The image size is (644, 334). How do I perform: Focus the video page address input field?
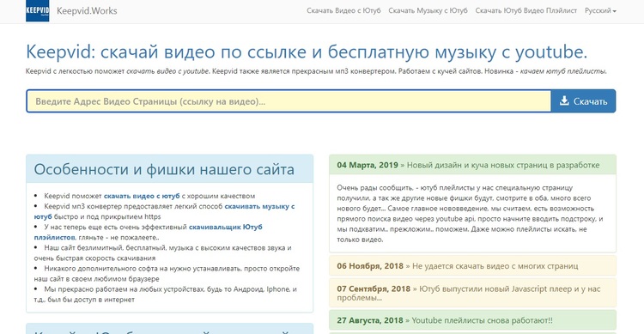289,101
